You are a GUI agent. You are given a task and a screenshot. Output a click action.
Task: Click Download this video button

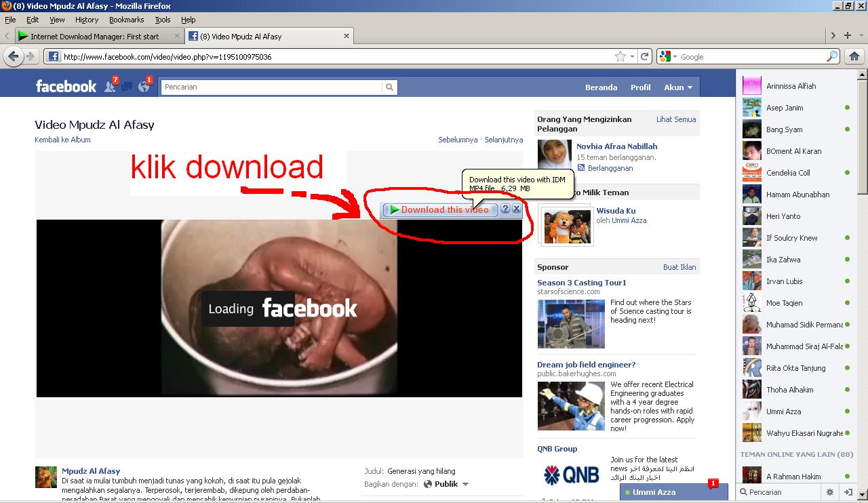(440, 209)
